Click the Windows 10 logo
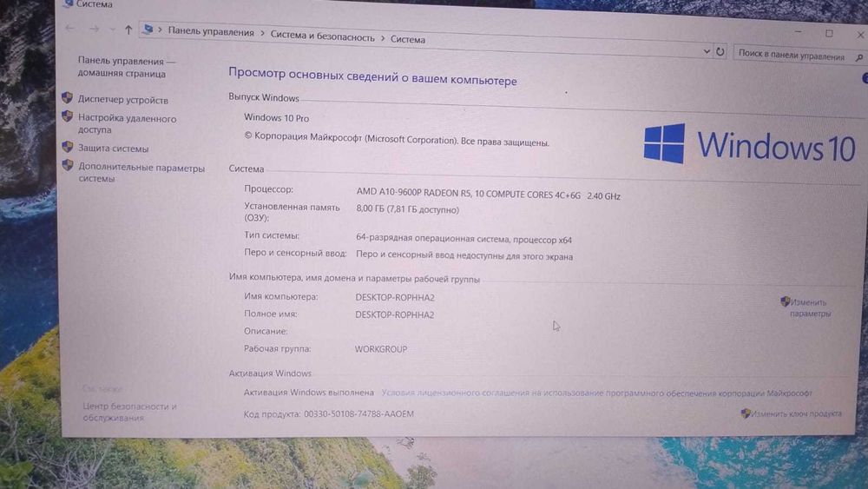868x489 pixels. [x=750, y=144]
